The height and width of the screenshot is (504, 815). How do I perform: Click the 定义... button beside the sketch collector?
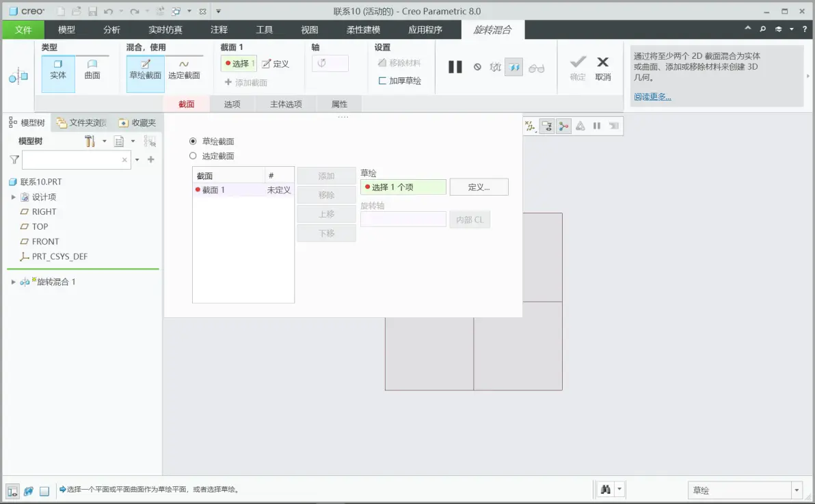[479, 187]
